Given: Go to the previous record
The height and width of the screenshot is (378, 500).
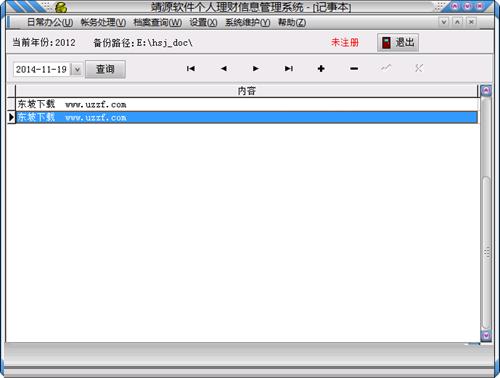Looking at the screenshot, I should pyautogui.click(x=224, y=69).
